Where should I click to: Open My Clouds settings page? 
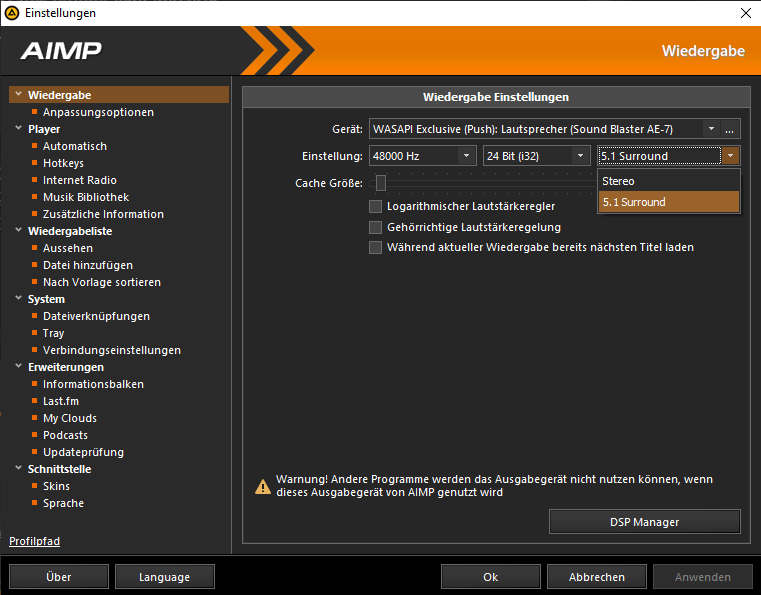point(70,418)
